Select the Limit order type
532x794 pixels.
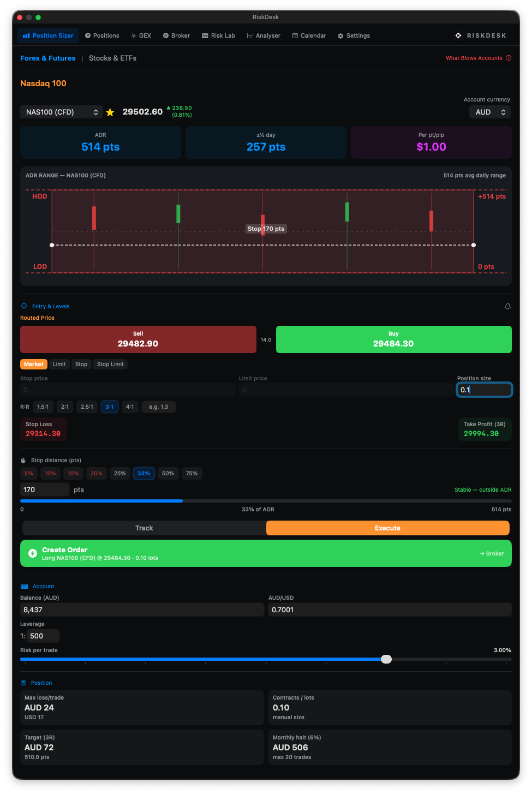[x=59, y=364]
